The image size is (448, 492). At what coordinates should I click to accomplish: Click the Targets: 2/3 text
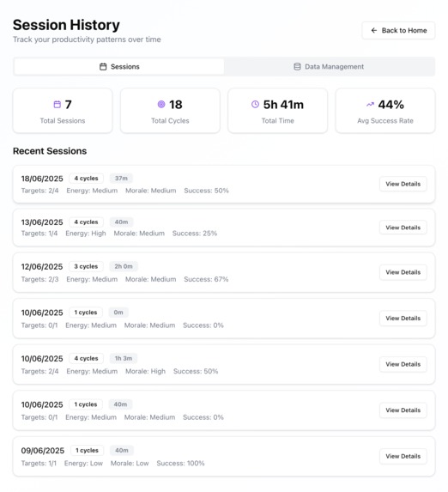click(39, 279)
